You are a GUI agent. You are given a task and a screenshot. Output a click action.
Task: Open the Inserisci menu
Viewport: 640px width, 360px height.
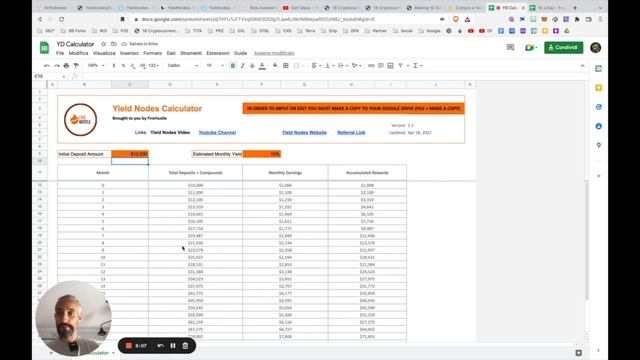(x=129, y=53)
